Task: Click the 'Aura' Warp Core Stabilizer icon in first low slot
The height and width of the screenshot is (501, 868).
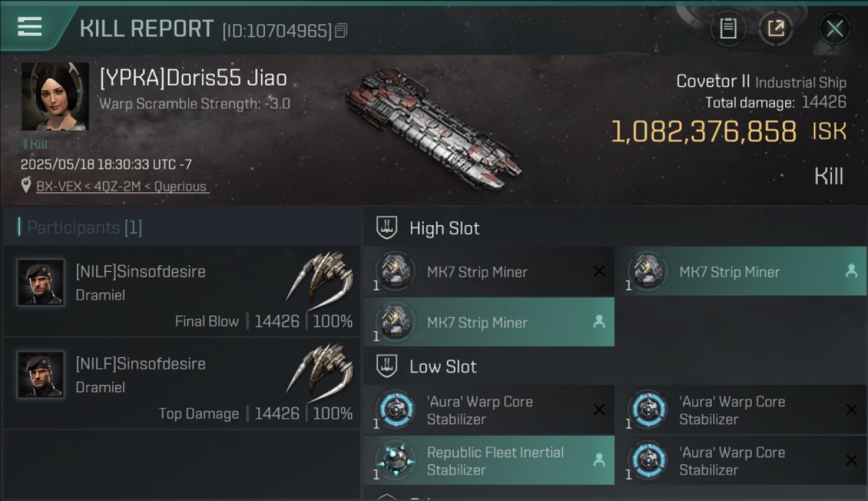Action: (x=395, y=409)
